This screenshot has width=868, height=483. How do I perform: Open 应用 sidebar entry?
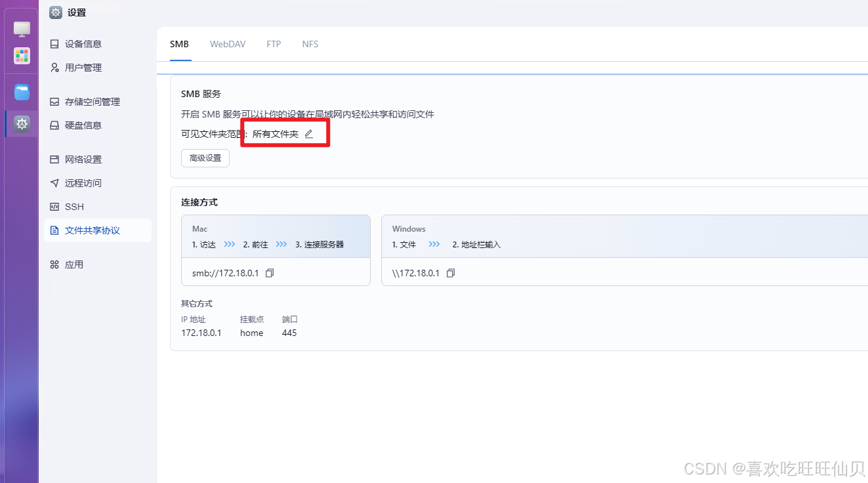pyautogui.click(x=98, y=264)
